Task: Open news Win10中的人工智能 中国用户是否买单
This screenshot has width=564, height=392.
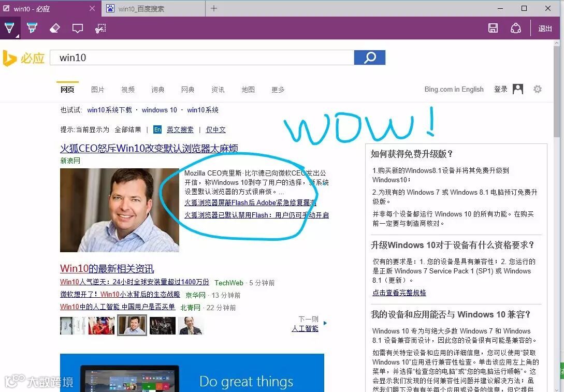Action: (117, 307)
